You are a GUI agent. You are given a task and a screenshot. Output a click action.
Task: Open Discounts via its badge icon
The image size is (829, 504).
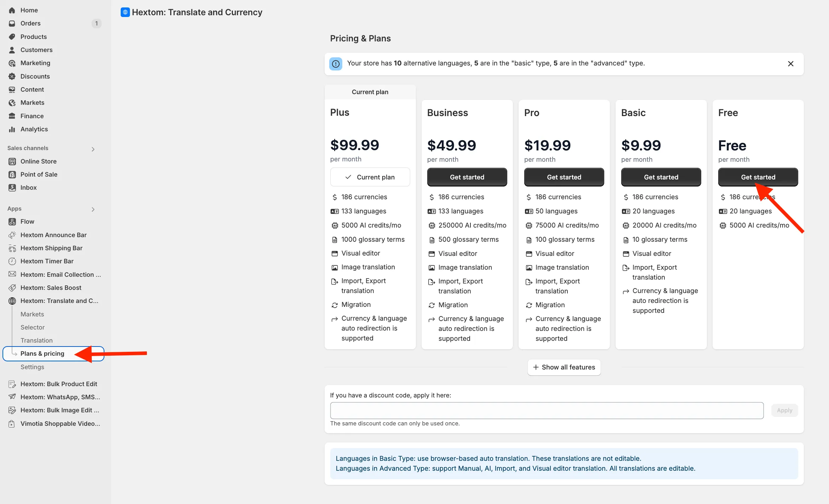click(x=12, y=76)
